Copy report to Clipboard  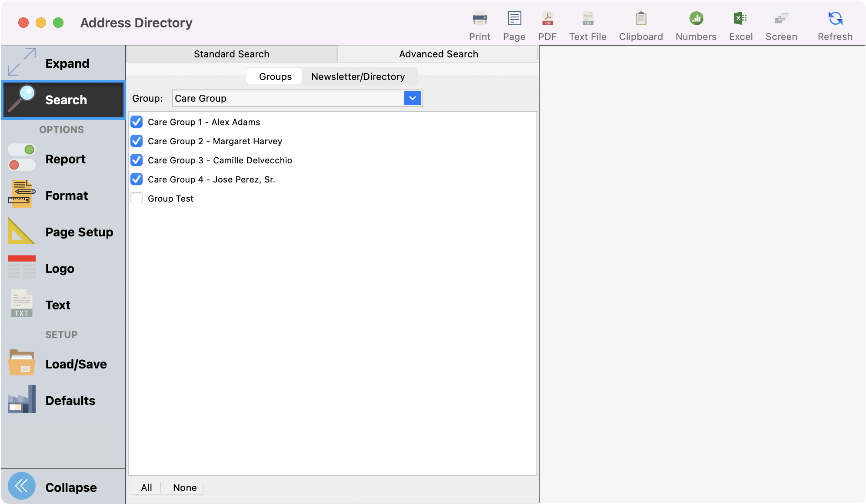pyautogui.click(x=640, y=24)
